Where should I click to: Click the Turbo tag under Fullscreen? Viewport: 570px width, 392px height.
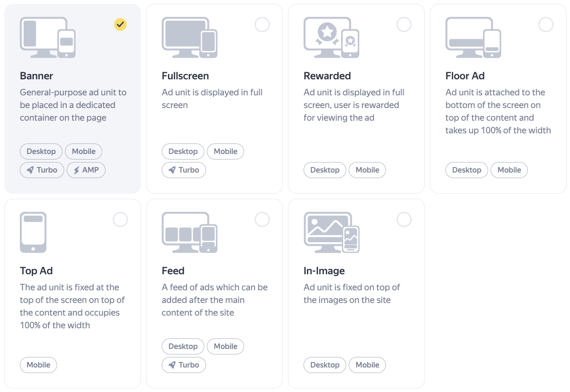[184, 170]
